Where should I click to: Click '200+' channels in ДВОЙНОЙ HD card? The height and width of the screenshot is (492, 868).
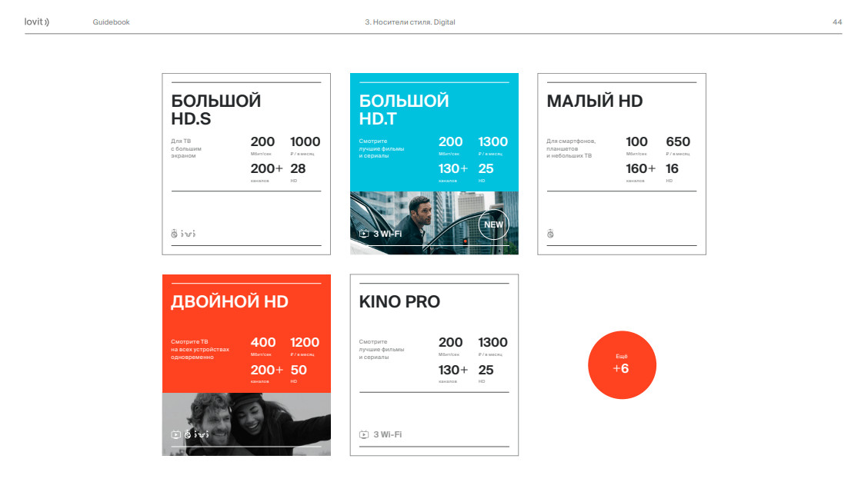267,370
